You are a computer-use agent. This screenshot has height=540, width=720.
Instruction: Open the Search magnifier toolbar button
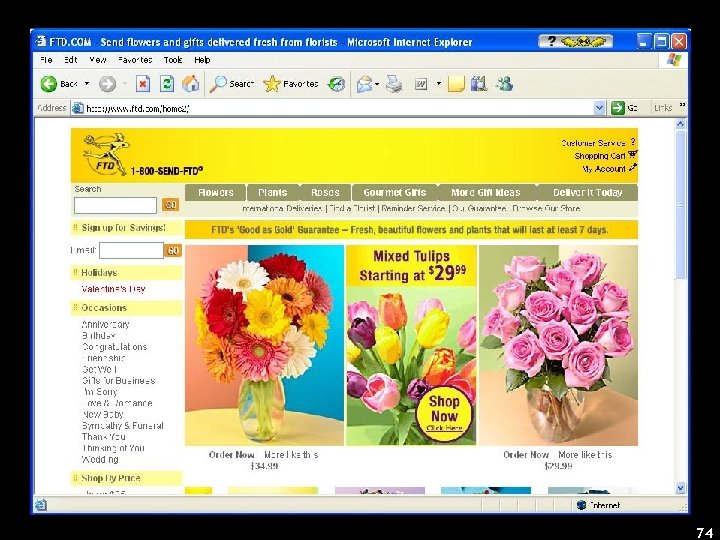(x=231, y=84)
